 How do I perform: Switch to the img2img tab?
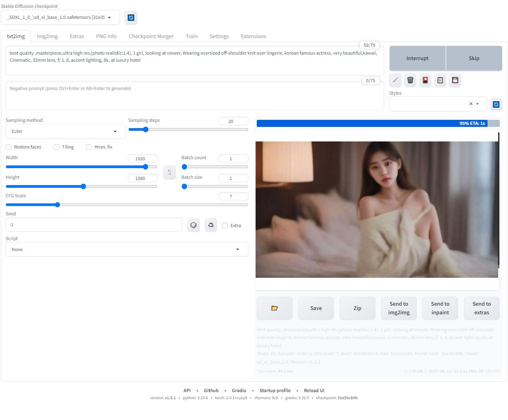pyautogui.click(x=47, y=36)
